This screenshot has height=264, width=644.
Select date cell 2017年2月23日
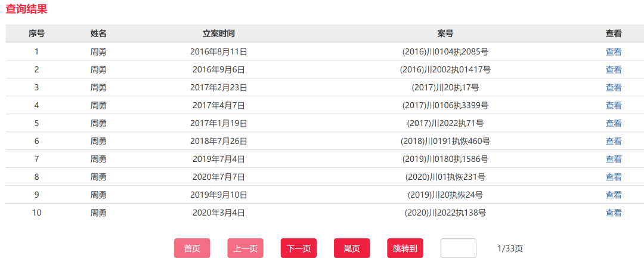(x=218, y=88)
